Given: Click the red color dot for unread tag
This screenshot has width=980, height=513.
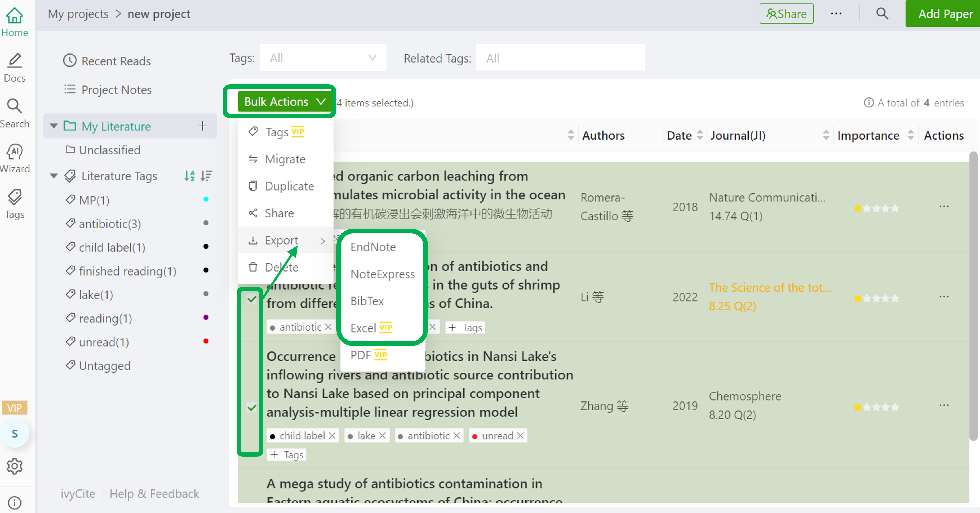Looking at the screenshot, I should [x=206, y=341].
